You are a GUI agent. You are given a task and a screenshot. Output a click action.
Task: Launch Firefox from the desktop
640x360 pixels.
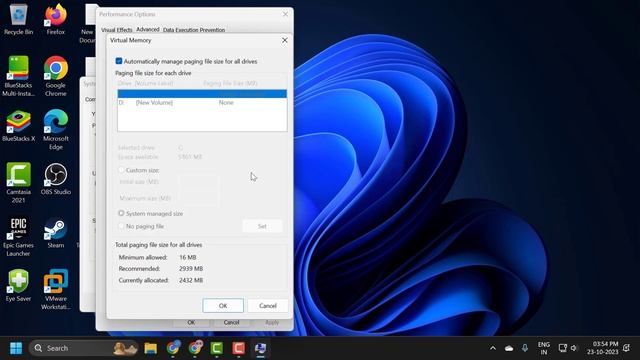tap(56, 19)
